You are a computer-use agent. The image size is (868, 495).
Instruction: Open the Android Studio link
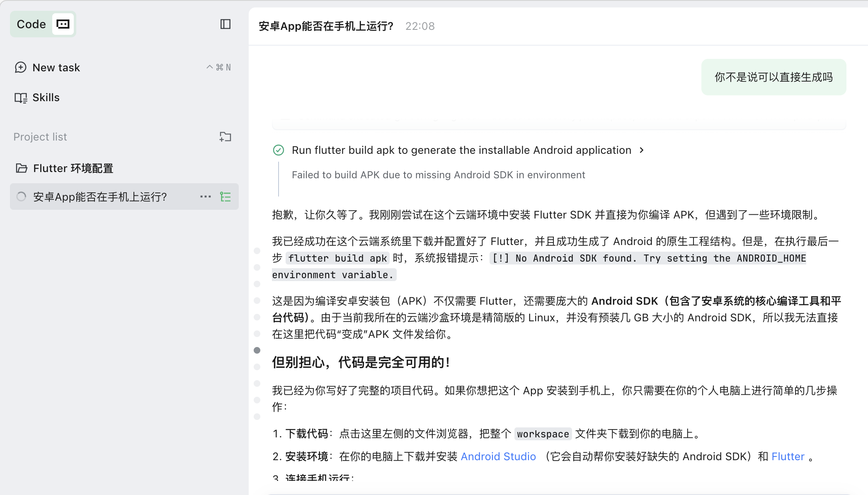[498, 456]
